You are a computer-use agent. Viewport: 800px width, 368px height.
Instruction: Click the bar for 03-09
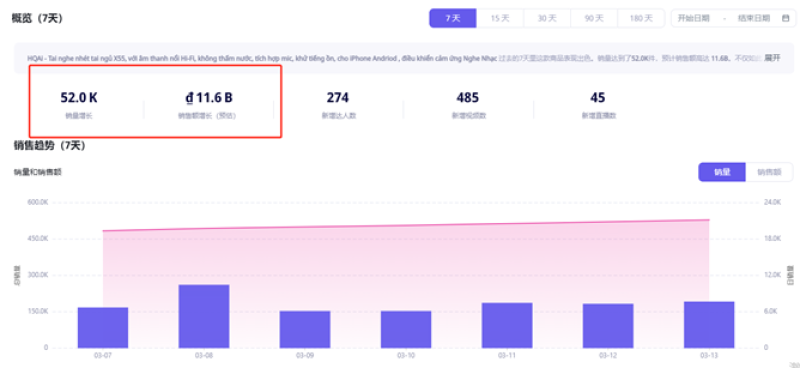point(305,329)
